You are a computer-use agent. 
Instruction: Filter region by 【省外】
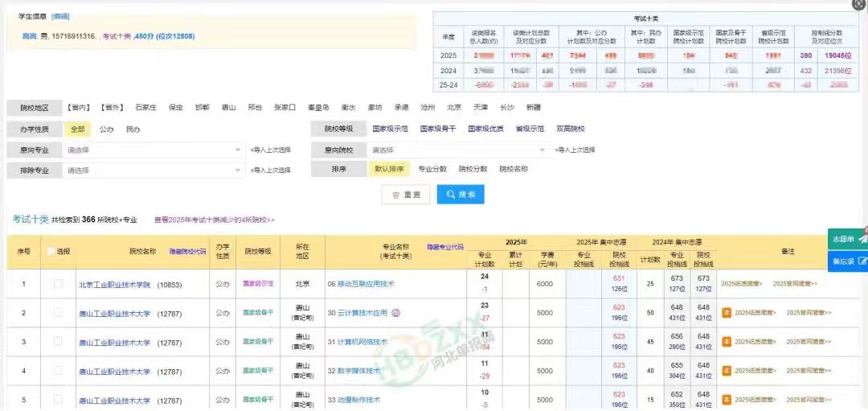point(113,108)
